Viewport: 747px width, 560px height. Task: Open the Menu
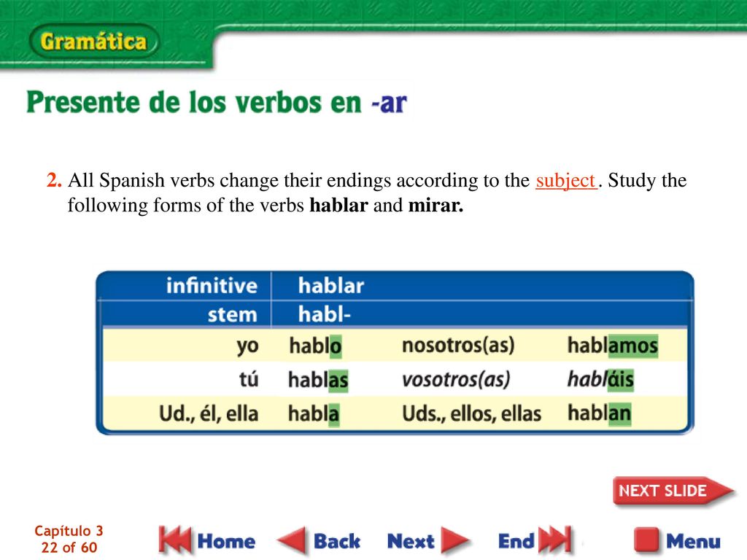point(693,542)
